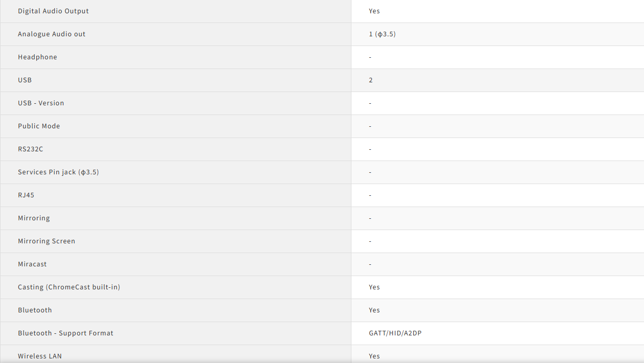
Task: Click the USB - Version label
Action: coord(41,103)
